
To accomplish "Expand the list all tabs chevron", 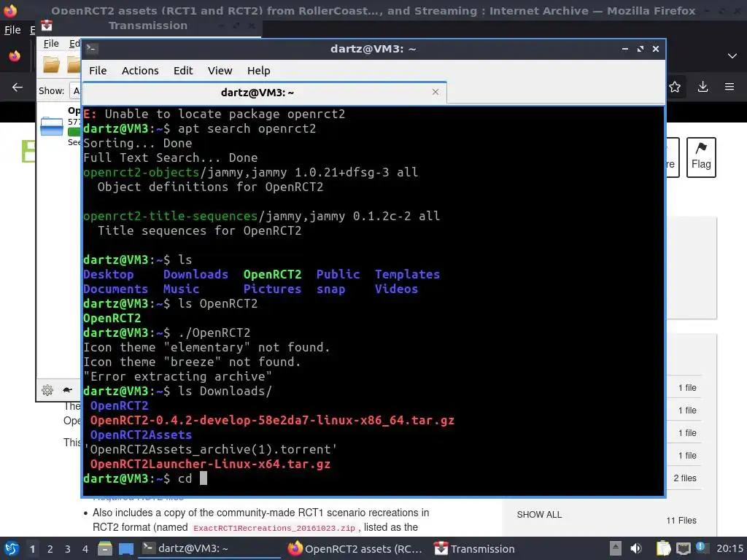I will pyautogui.click(x=732, y=56).
